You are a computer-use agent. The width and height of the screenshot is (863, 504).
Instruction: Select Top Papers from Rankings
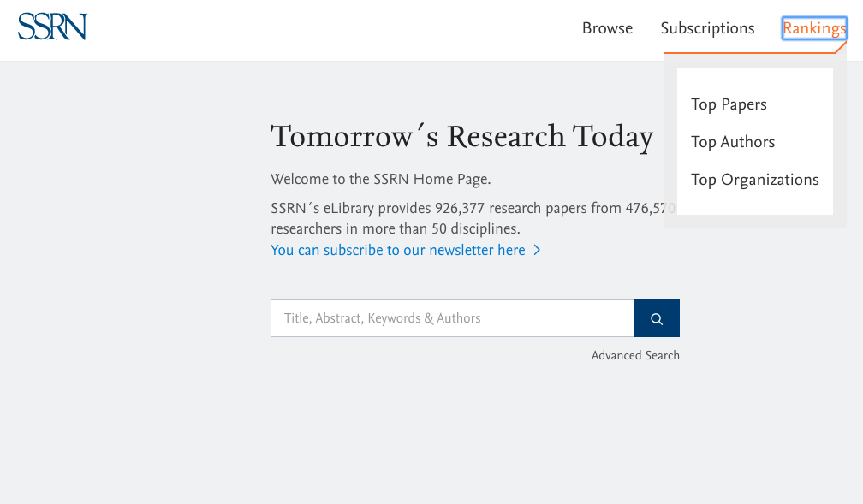click(x=729, y=104)
